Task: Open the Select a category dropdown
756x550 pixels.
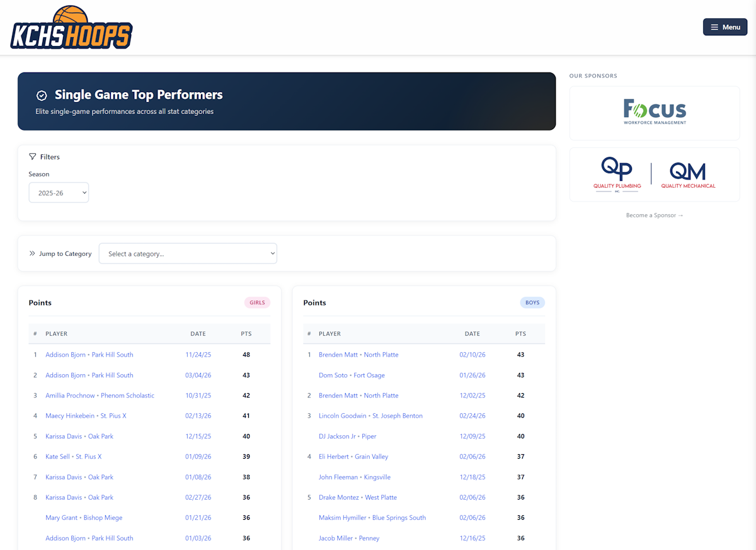Action: pyautogui.click(x=188, y=253)
